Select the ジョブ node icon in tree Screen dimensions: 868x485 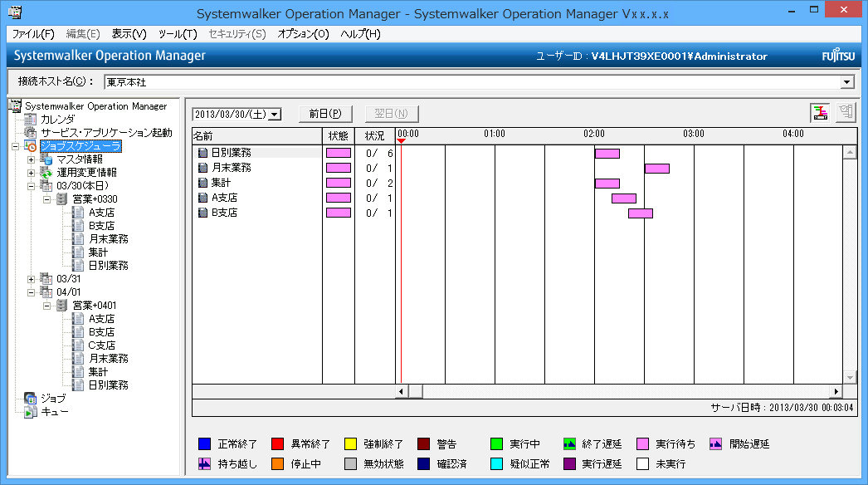coord(32,399)
